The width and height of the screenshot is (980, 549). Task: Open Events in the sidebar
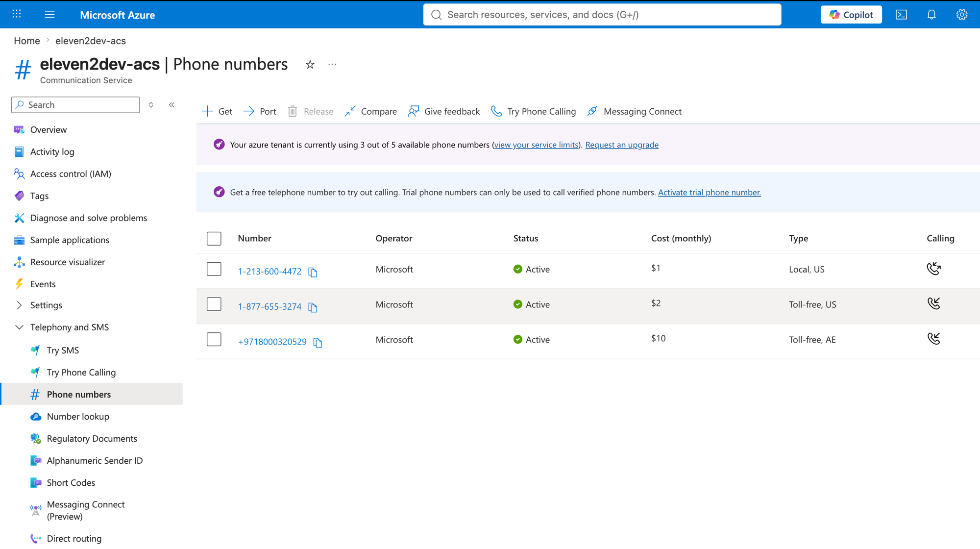click(43, 284)
